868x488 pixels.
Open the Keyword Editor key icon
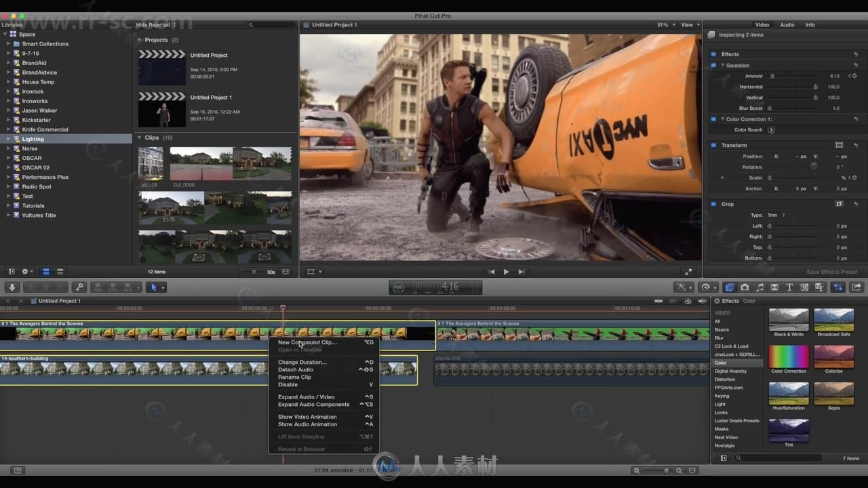pyautogui.click(x=79, y=287)
